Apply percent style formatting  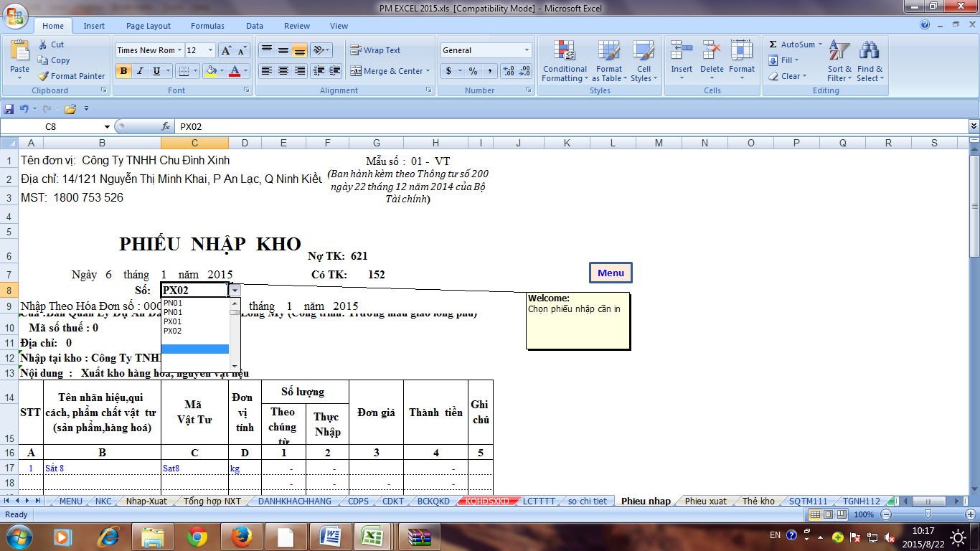click(x=473, y=71)
